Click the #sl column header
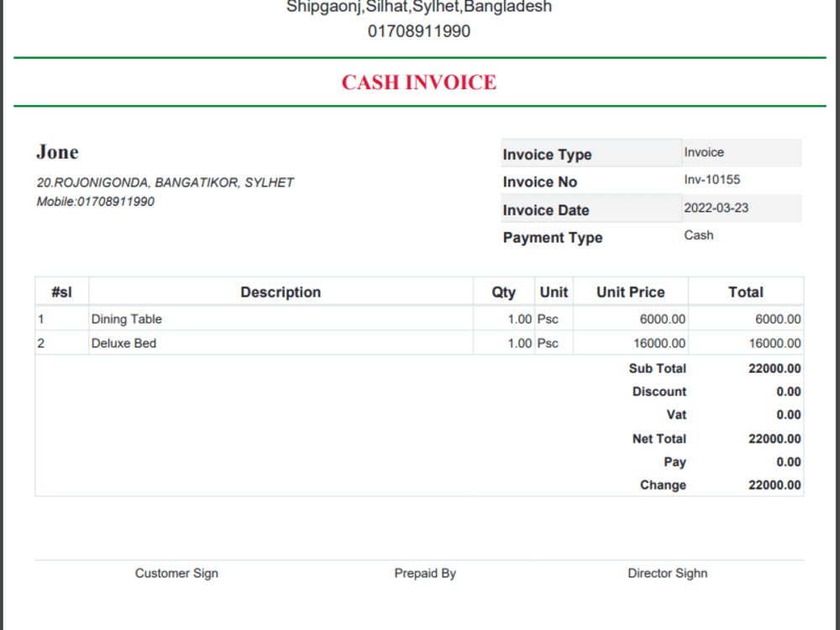Image resolution: width=840 pixels, height=630 pixels. click(x=61, y=292)
